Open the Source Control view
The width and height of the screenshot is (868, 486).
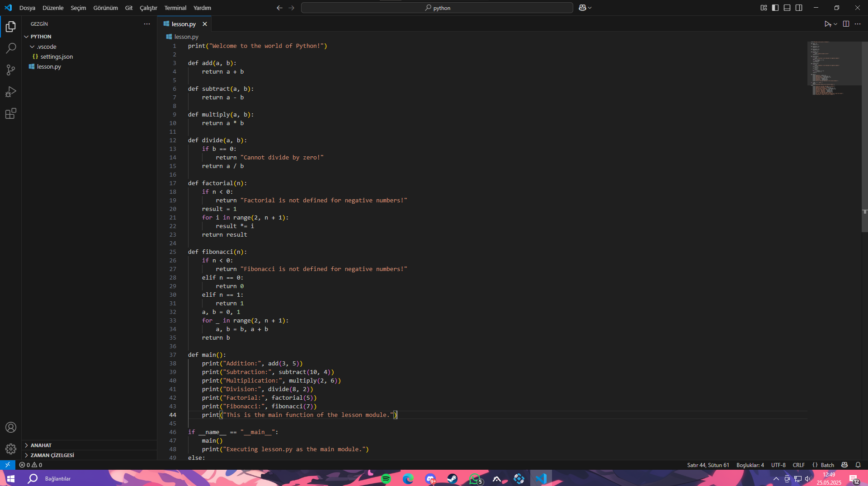point(11,70)
